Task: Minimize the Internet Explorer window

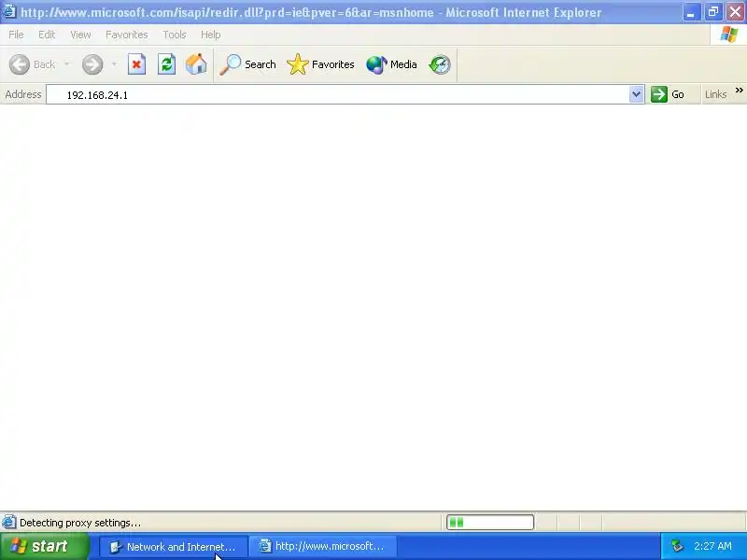Action: tap(691, 12)
